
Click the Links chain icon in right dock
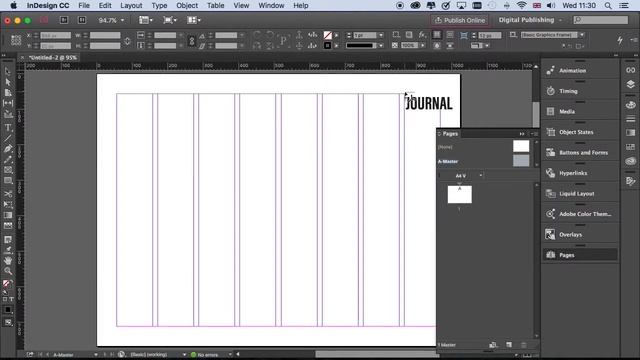(x=631, y=70)
